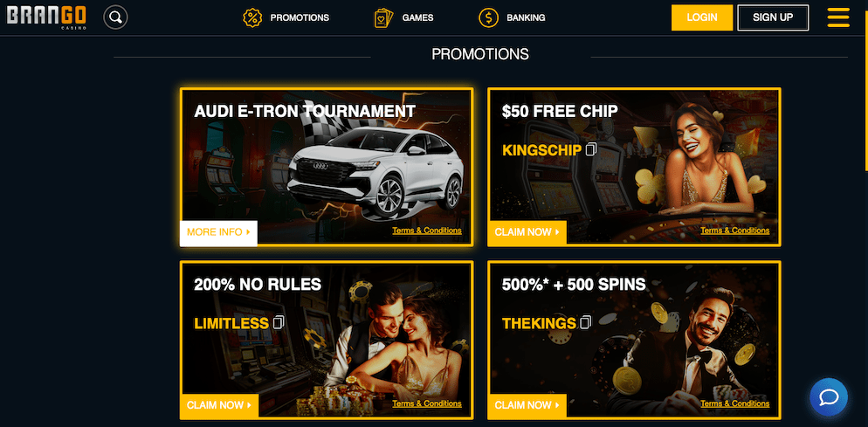Copy the LIMITLESS coupon code icon
This screenshot has width=868, height=427.
point(279,322)
